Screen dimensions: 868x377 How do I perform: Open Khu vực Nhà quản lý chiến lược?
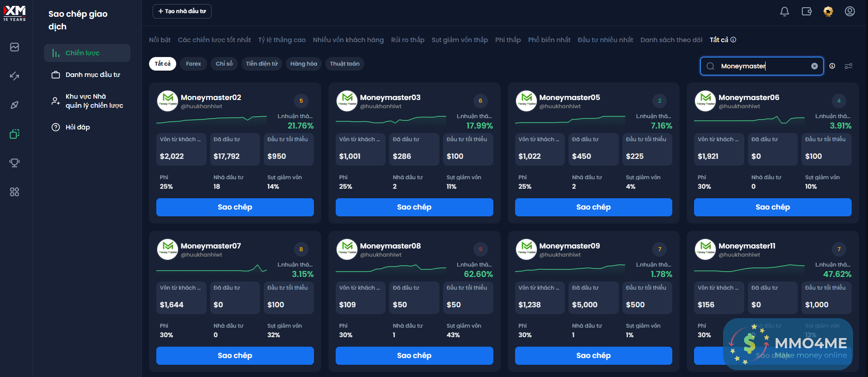[87, 101]
